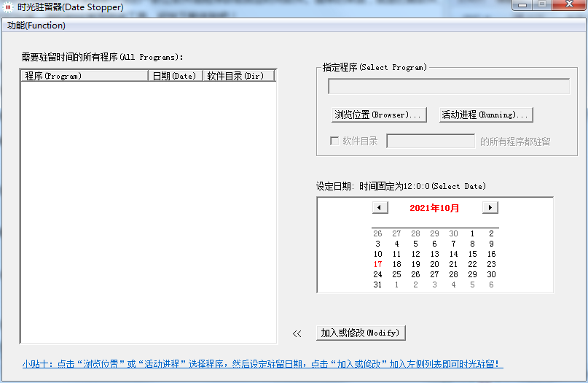The width and height of the screenshot is (588, 383).
Task: Click the 程序(Program) column header
Action: coord(85,76)
